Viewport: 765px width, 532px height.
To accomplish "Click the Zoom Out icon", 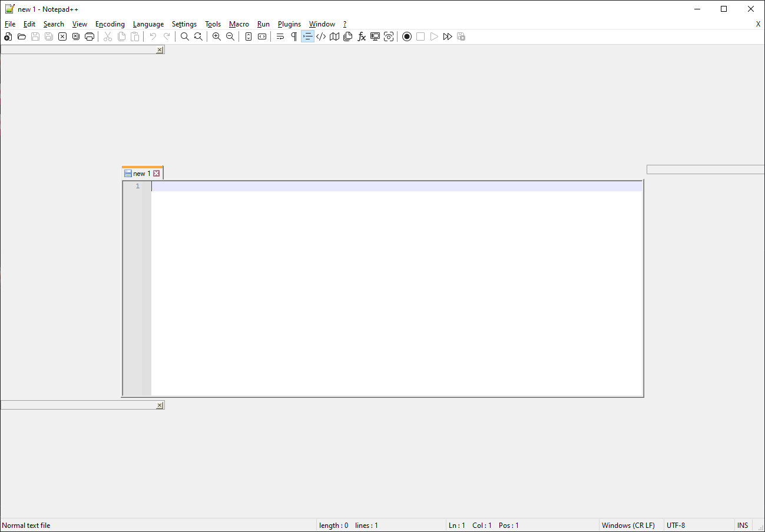I will click(230, 36).
